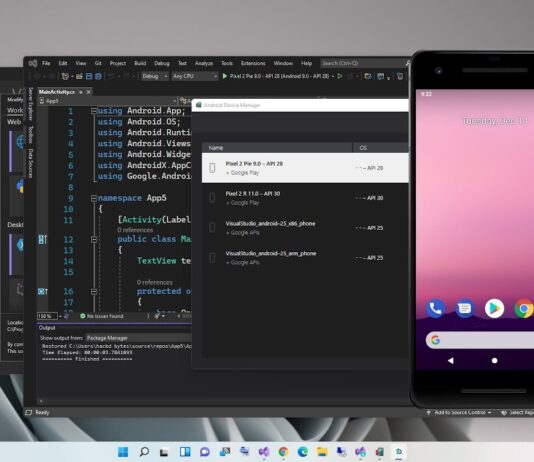Start debugging with green play button
The height and width of the screenshot is (462, 534).
point(224,76)
